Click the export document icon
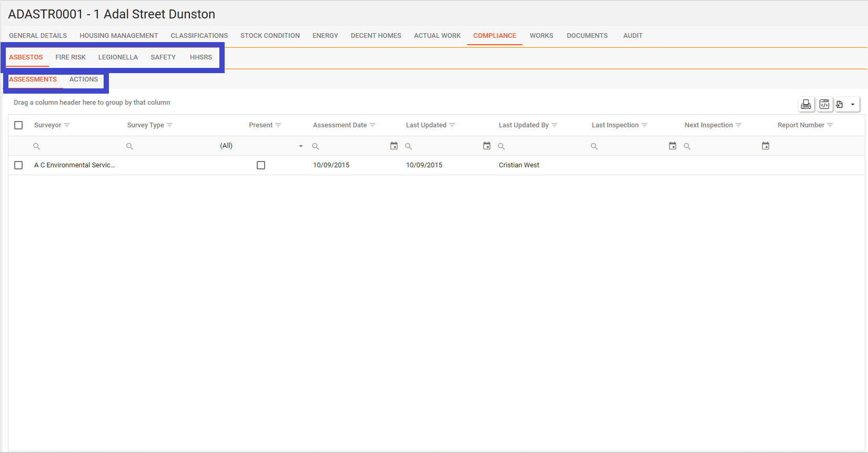The width and height of the screenshot is (868, 453). 840,104
